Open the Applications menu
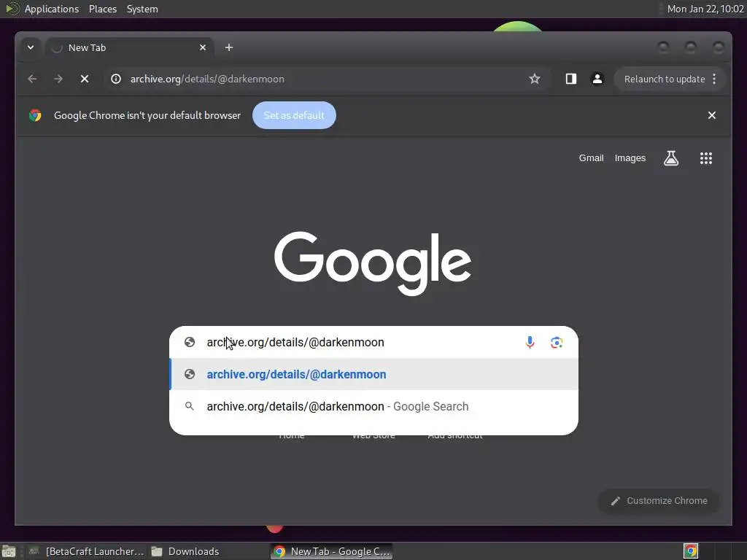747x560 pixels. coord(52,9)
